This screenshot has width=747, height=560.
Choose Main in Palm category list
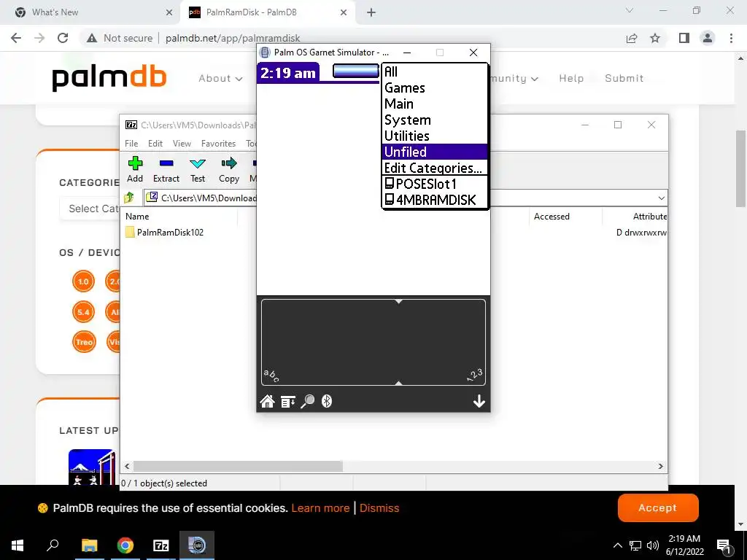[x=435, y=104]
